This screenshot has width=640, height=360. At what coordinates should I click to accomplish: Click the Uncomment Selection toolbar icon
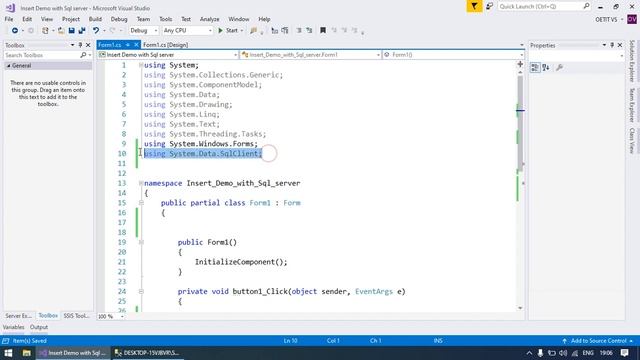[285, 31]
